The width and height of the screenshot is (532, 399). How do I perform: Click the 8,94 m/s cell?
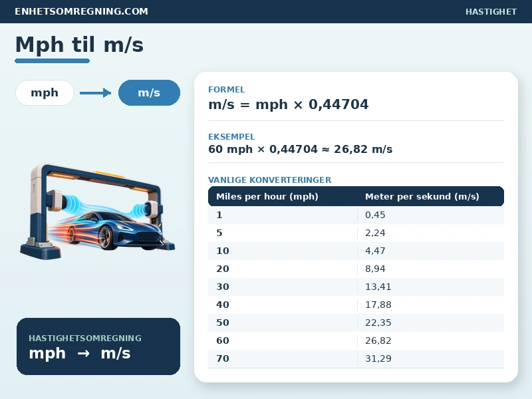pyautogui.click(x=431, y=269)
